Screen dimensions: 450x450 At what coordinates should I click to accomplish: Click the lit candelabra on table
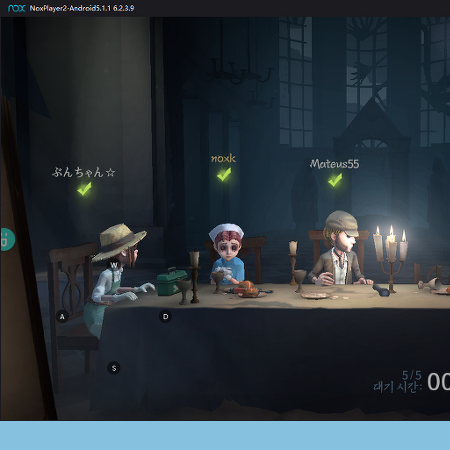pyautogui.click(x=391, y=258)
